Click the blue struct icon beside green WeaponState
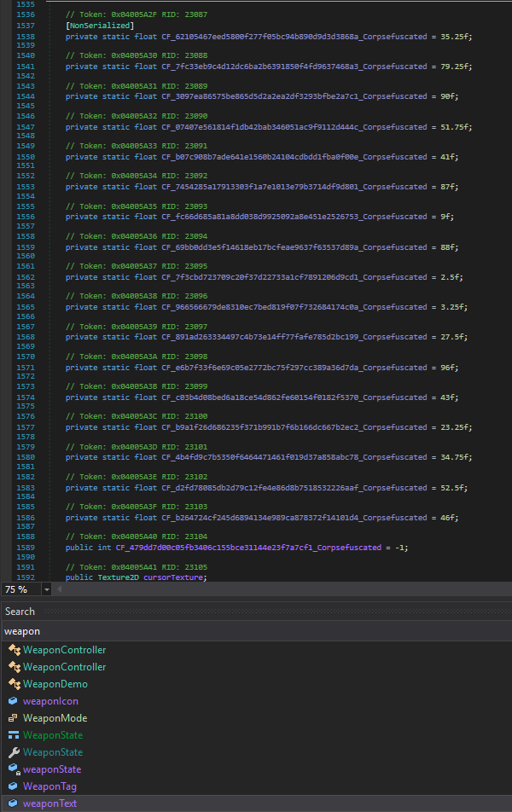512x812 pixels. tap(14, 735)
